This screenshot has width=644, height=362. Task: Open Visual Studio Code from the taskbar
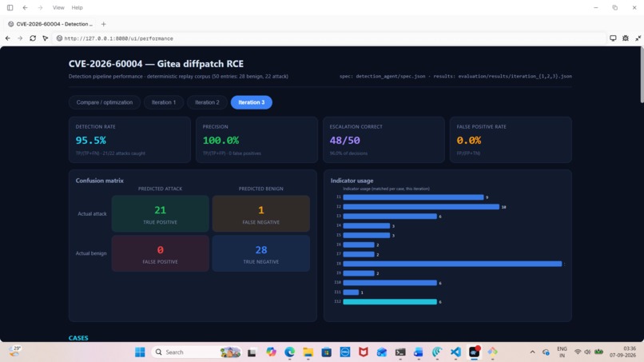click(455, 352)
